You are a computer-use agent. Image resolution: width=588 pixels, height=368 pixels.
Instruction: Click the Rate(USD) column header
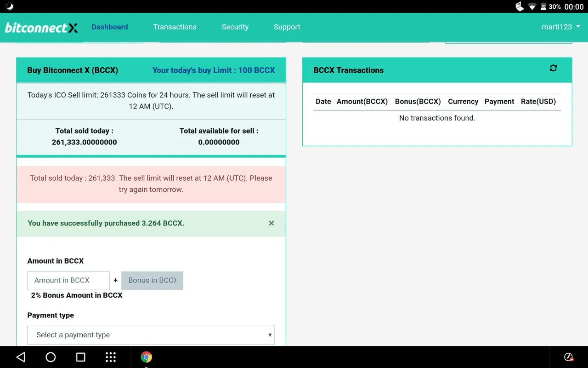pos(538,102)
